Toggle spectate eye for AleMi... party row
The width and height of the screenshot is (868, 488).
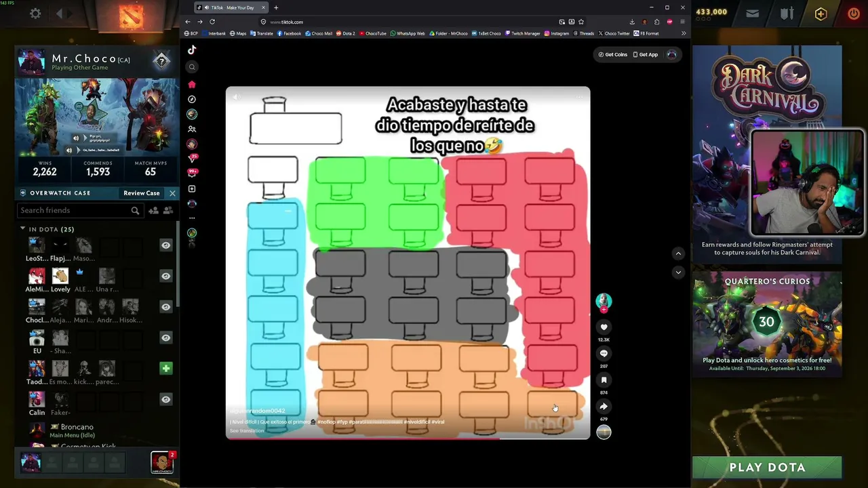coord(165,276)
